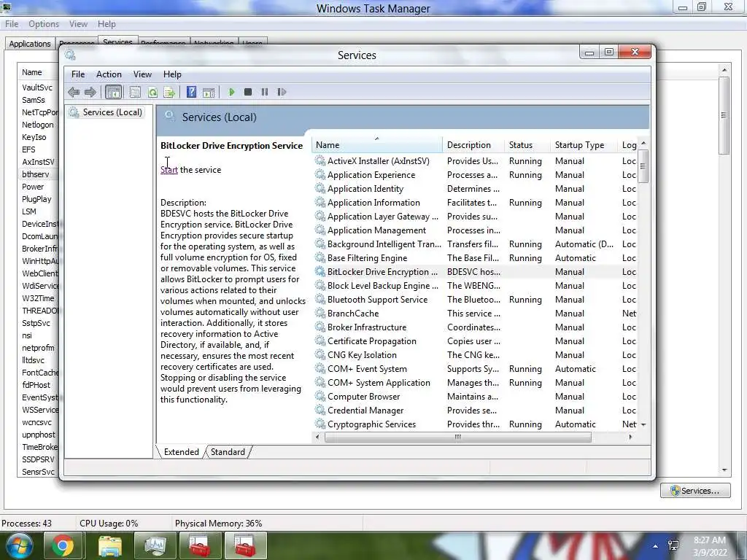
Task: Select the BitLocker Drive Encryption row
Action: coord(474,272)
